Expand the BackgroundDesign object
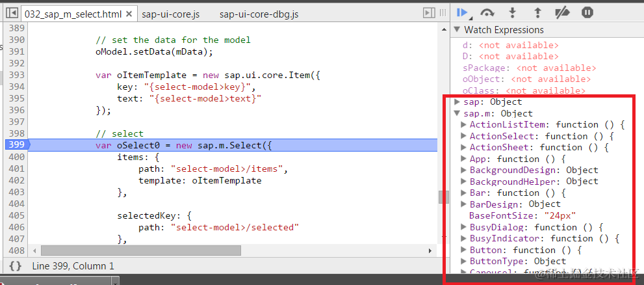 tap(464, 170)
